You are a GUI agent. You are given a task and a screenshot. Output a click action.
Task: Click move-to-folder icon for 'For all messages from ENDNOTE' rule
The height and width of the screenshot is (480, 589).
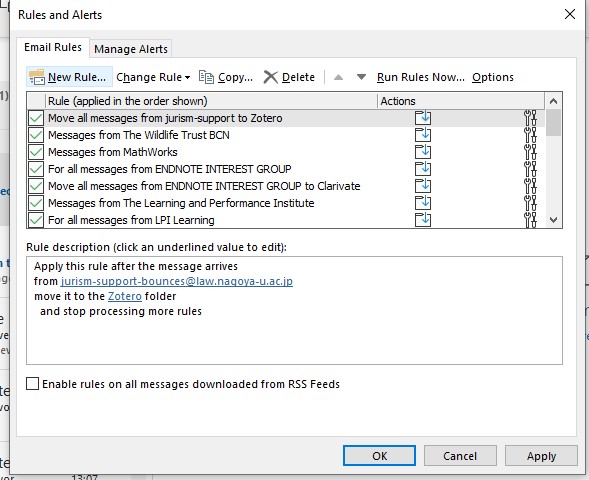[x=423, y=169]
